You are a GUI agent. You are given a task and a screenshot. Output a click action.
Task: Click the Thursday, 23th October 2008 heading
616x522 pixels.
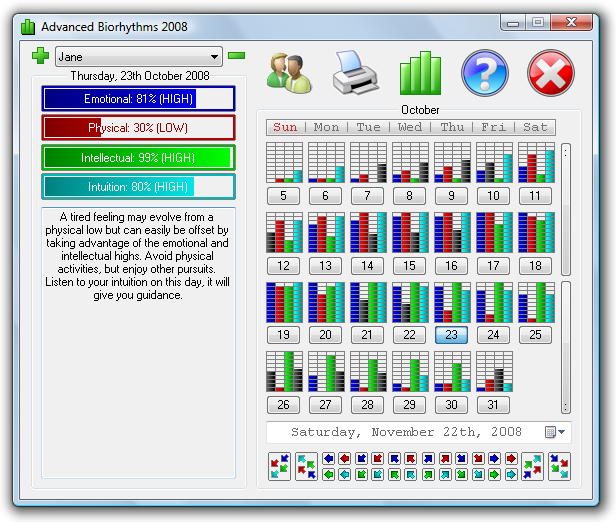(x=140, y=75)
